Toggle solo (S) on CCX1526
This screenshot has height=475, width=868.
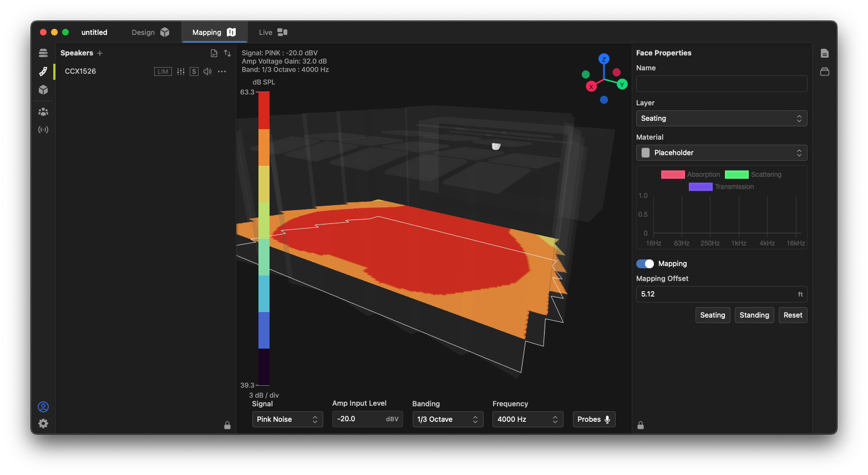click(194, 71)
